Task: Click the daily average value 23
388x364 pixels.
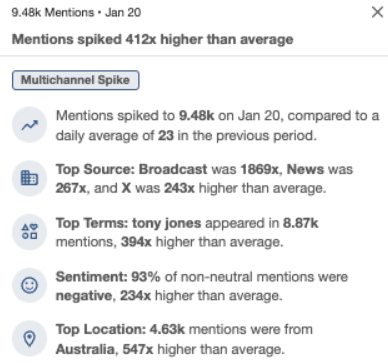Action: [x=166, y=136]
